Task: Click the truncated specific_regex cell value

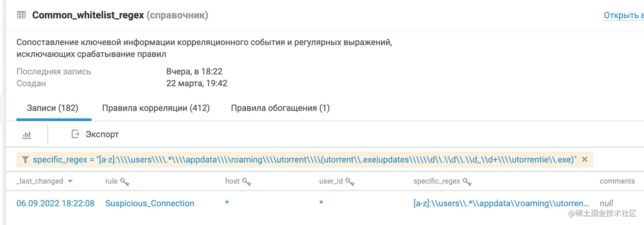Action: pyautogui.click(x=501, y=203)
